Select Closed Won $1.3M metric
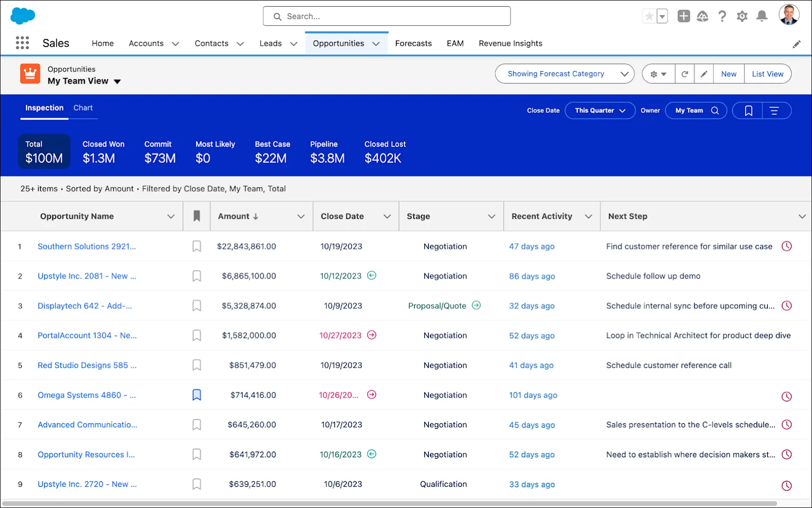This screenshot has height=508, width=812. [104, 152]
